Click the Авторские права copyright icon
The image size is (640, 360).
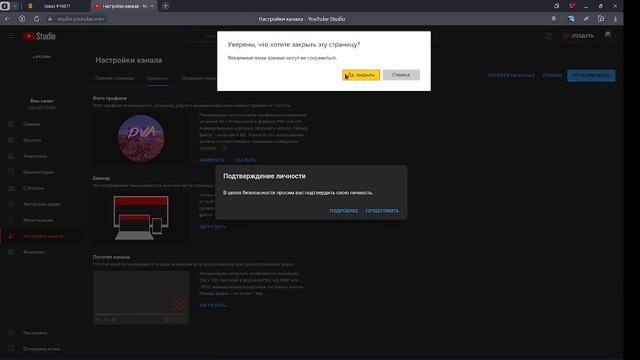(11, 204)
